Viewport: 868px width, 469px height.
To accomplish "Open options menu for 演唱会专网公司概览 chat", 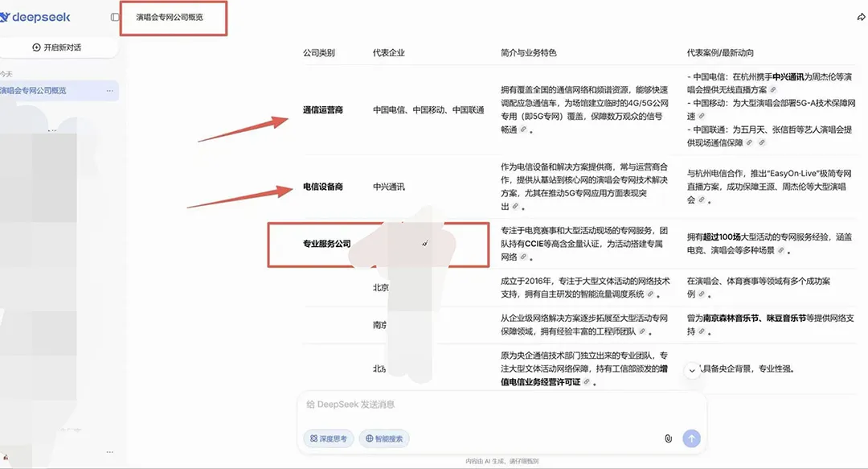I will [109, 90].
